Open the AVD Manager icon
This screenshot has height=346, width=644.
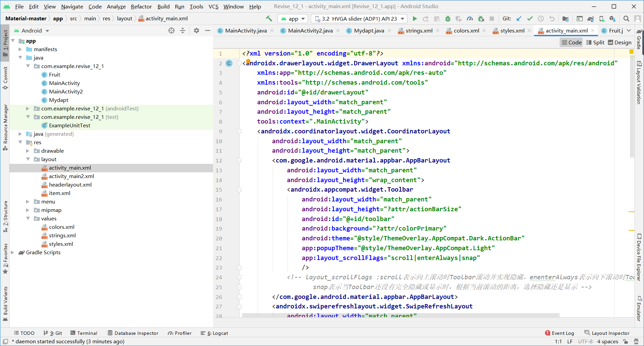tap(602, 19)
